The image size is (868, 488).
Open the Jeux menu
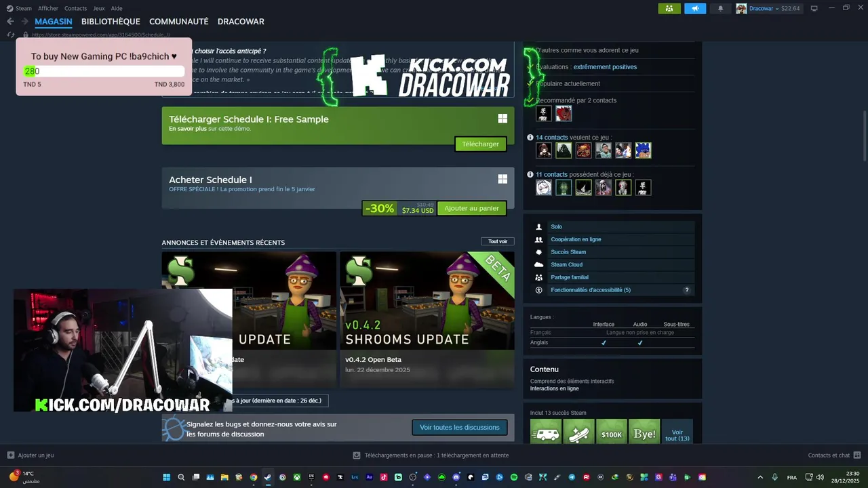point(99,8)
